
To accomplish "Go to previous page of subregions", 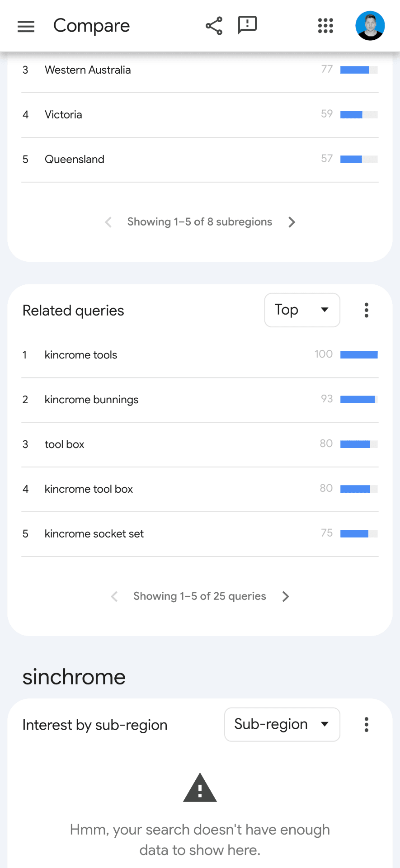I will 108,222.
